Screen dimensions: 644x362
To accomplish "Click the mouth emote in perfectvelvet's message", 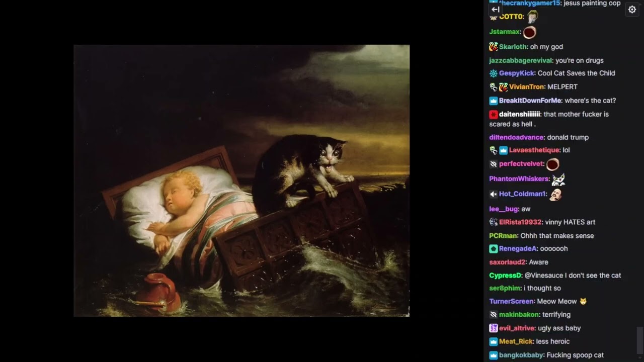I will click(553, 164).
